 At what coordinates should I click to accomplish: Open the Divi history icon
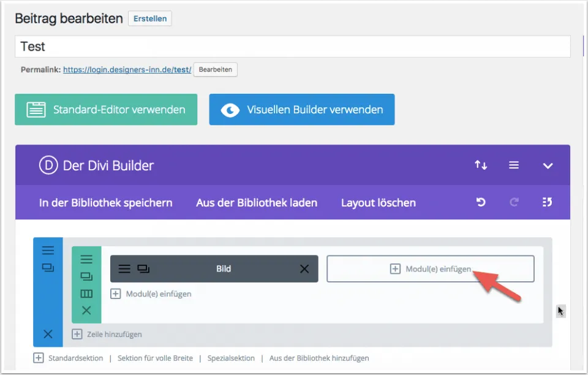tap(548, 202)
